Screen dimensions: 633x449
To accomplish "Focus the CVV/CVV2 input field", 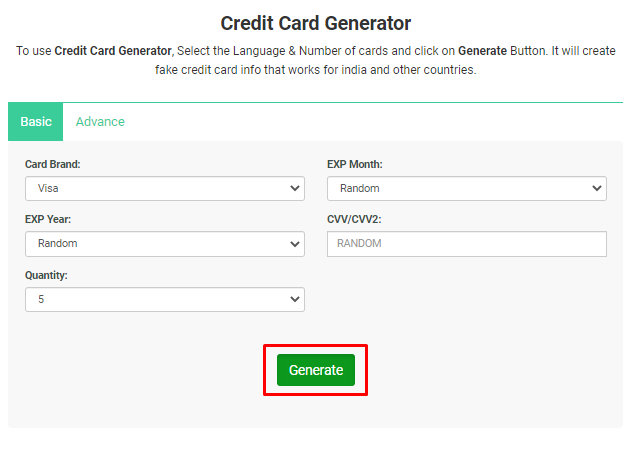I will (467, 244).
